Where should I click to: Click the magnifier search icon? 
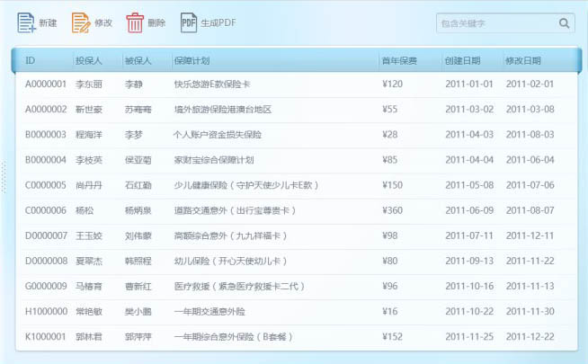[565, 23]
